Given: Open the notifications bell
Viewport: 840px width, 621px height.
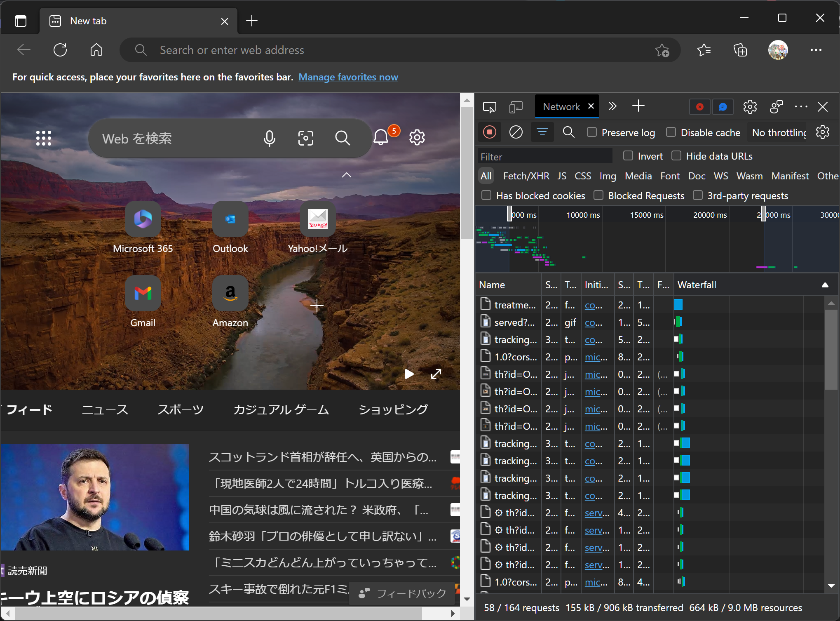Looking at the screenshot, I should click(x=381, y=137).
